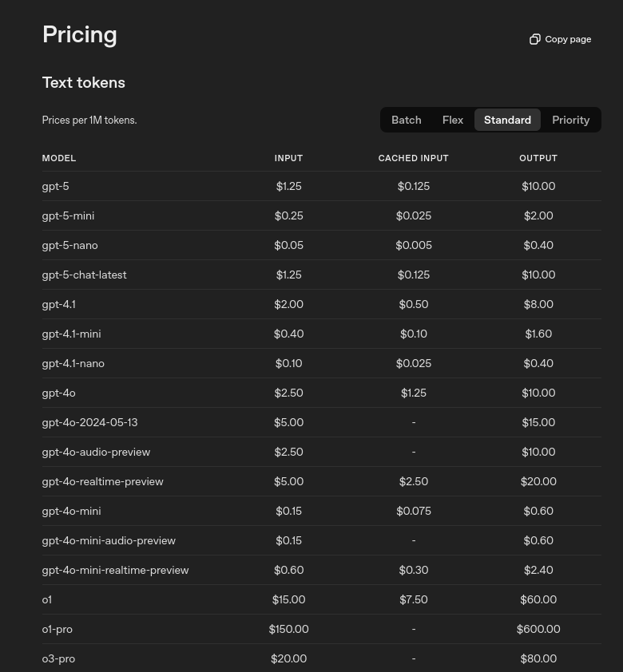The image size is (623, 672).
Task: Click gpt-5-chat-latest in the table
Action: point(84,275)
